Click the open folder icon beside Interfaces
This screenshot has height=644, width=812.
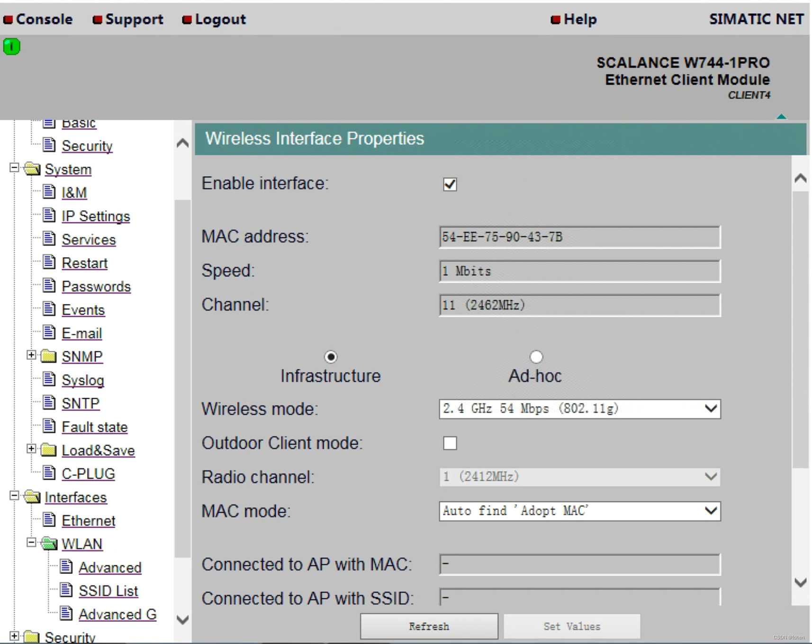(32, 496)
